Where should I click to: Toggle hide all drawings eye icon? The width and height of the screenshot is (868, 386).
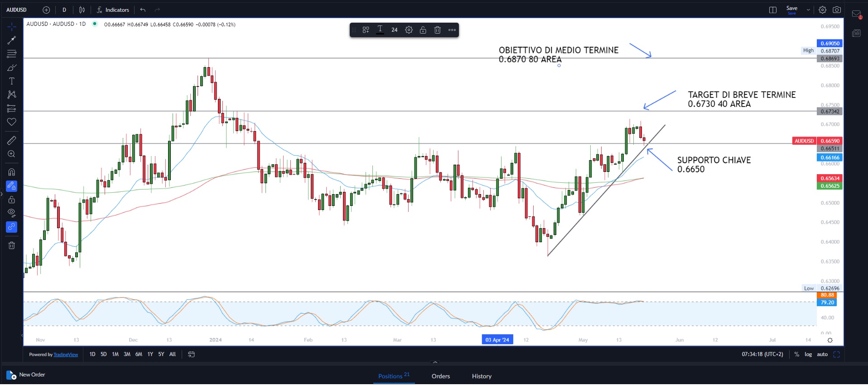12,213
